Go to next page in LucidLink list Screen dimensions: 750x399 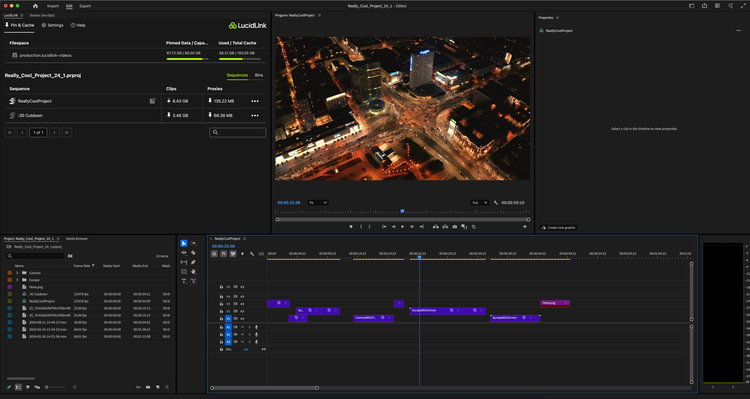tap(55, 133)
